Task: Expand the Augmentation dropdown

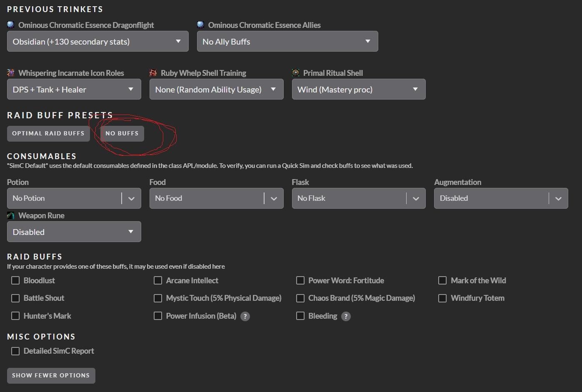Action: click(501, 198)
